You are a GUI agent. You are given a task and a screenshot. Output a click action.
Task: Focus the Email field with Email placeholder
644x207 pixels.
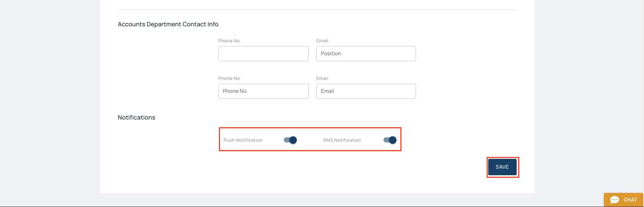[x=366, y=91]
